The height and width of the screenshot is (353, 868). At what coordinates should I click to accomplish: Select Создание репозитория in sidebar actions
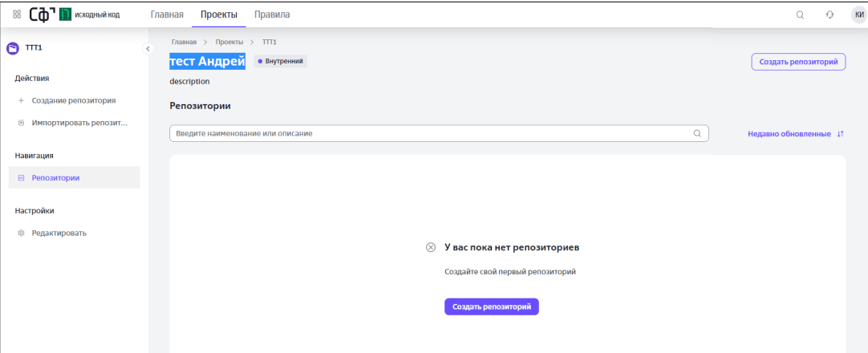click(x=74, y=101)
